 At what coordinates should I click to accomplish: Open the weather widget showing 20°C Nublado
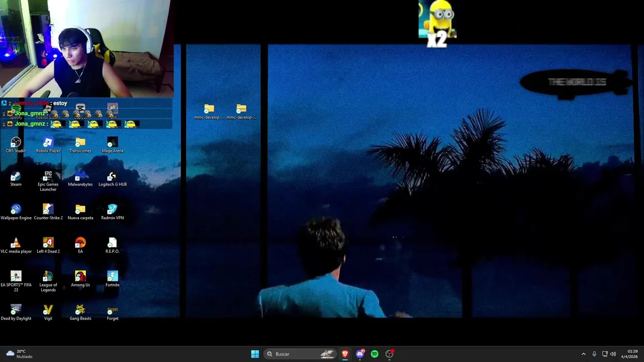19,354
